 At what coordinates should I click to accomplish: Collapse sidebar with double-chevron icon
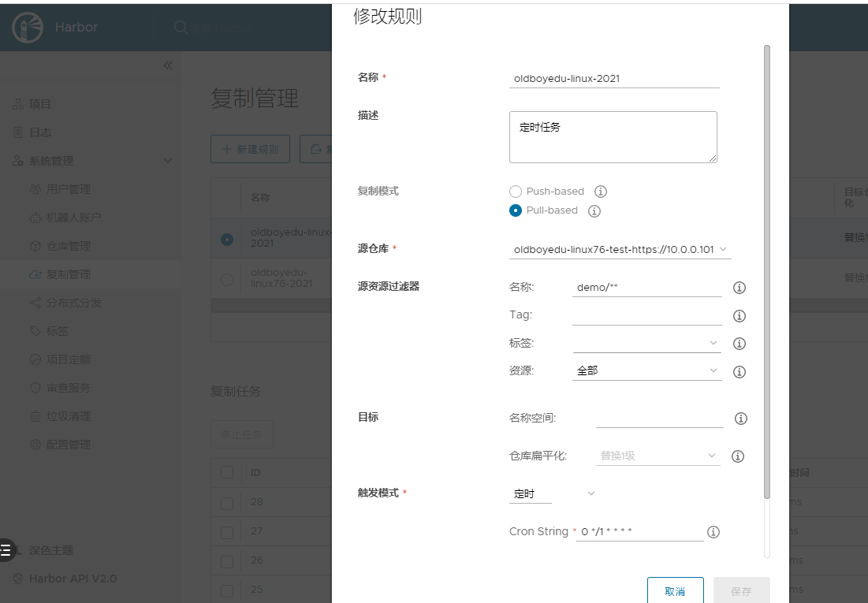click(168, 65)
